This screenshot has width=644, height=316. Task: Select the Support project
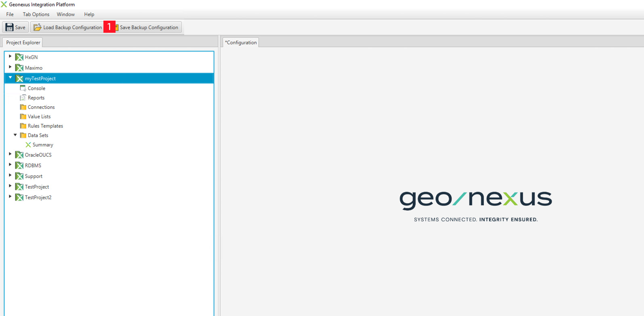(x=34, y=176)
